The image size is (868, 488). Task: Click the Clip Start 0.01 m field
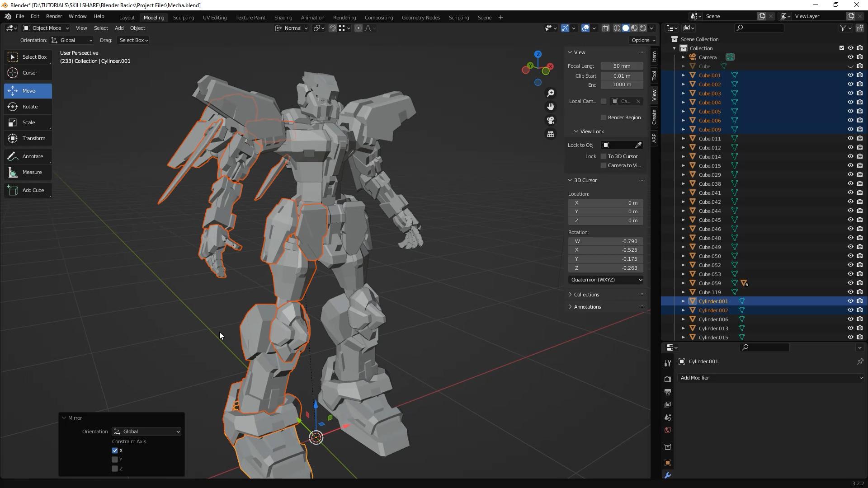[622, 76]
